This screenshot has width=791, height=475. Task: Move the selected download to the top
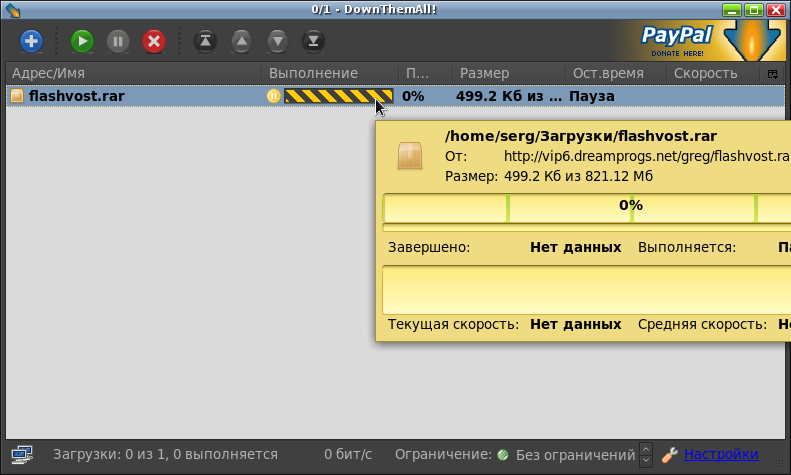(205, 41)
